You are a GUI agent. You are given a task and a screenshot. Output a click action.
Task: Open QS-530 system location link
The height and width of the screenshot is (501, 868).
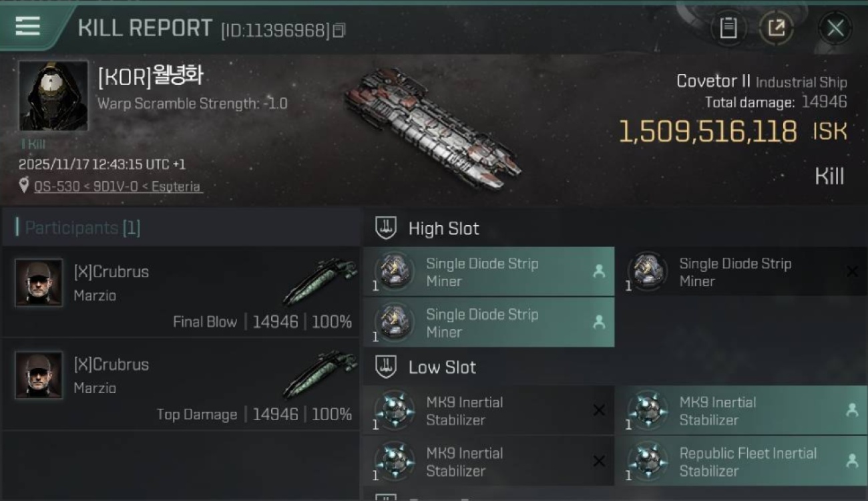pyautogui.click(x=118, y=186)
